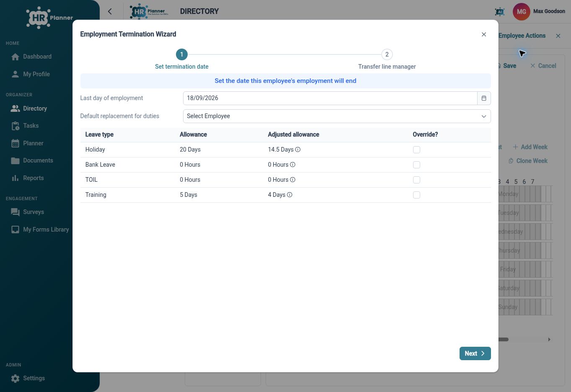
Task: Click the Max Goodson user name
Action: point(549,11)
